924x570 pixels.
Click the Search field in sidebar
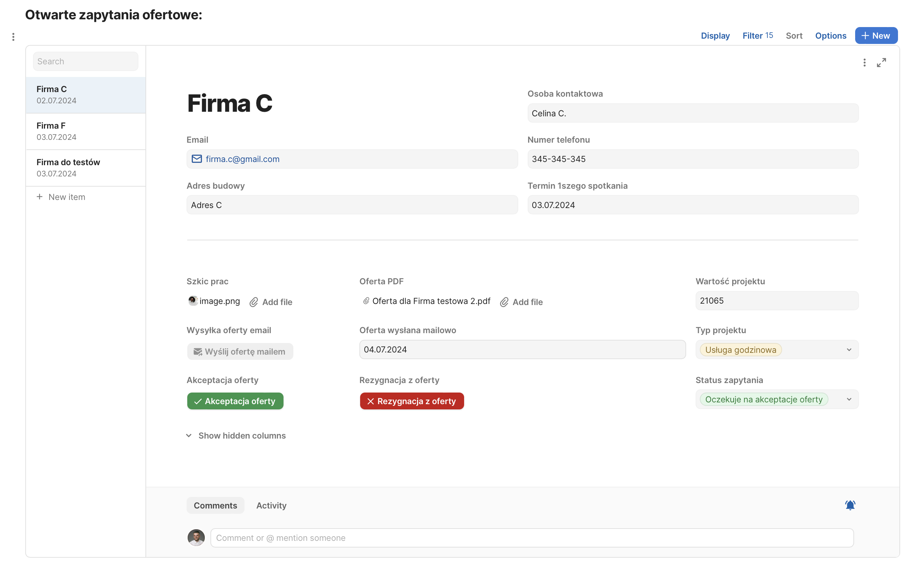pyautogui.click(x=85, y=61)
